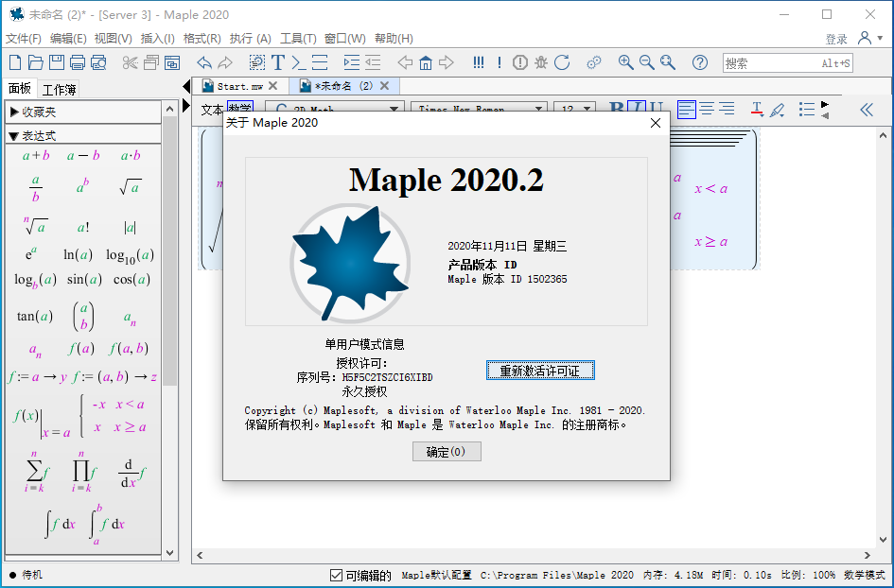894x588 pixels.
Task: Open a file using folder icon
Action: pyautogui.click(x=36, y=62)
